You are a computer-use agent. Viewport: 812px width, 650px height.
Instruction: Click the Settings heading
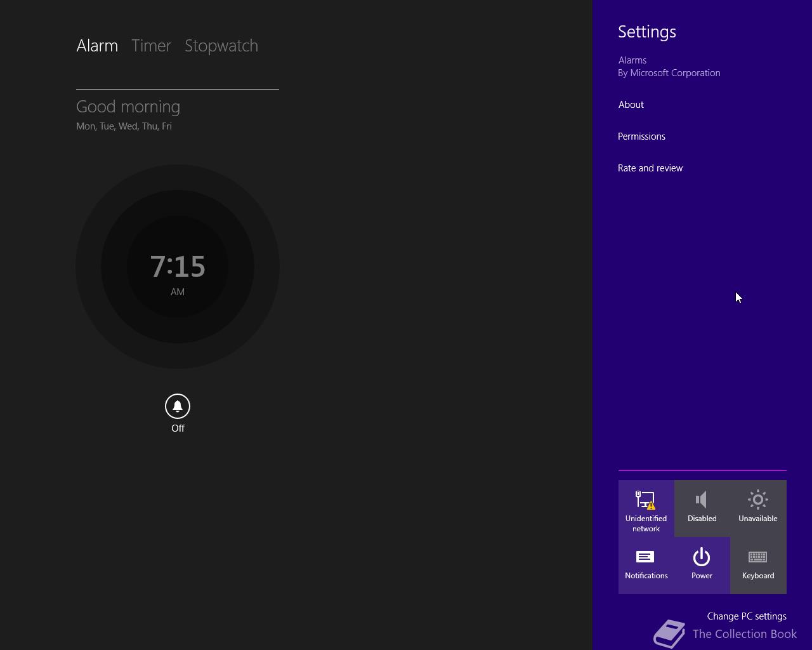click(647, 32)
